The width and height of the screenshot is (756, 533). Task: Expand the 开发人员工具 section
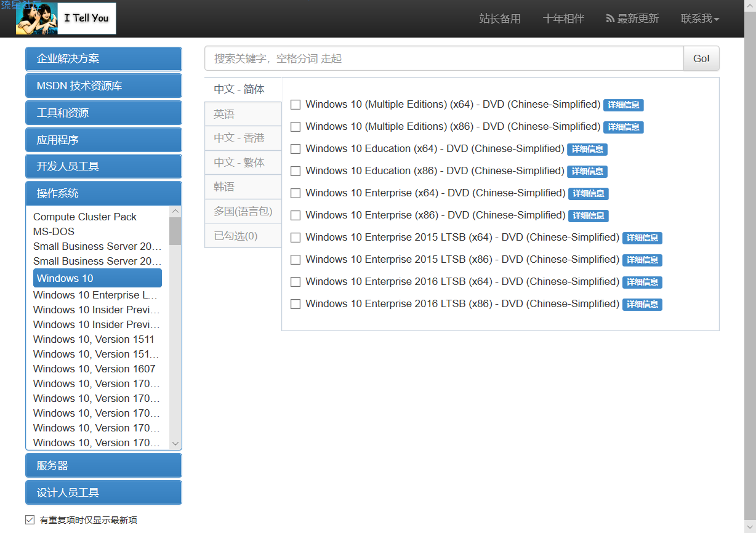103,166
